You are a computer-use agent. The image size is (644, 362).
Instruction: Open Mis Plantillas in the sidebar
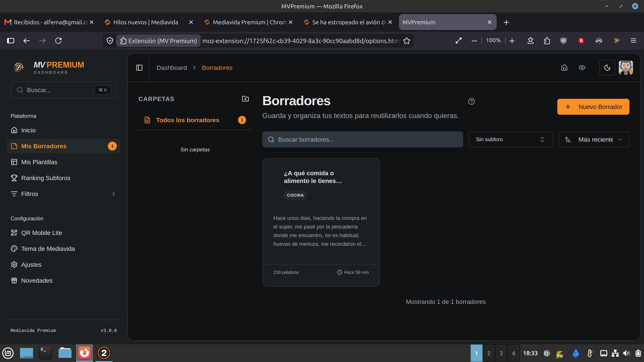[x=64, y=162]
